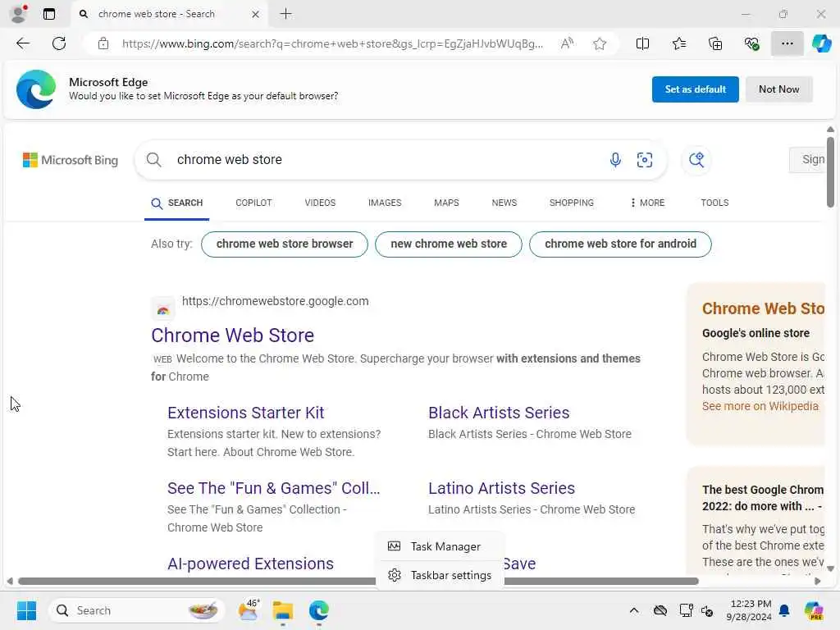Open the Edge profile avatar menu
This screenshot has width=840, height=630.
pyautogui.click(x=18, y=14)
